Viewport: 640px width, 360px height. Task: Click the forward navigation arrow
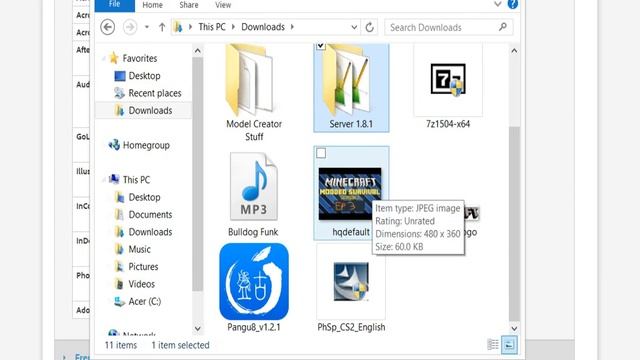tap(130, 27)
